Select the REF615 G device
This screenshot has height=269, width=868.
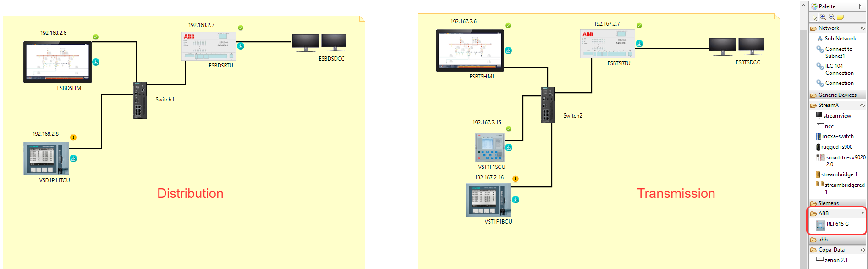coord(837,224)
